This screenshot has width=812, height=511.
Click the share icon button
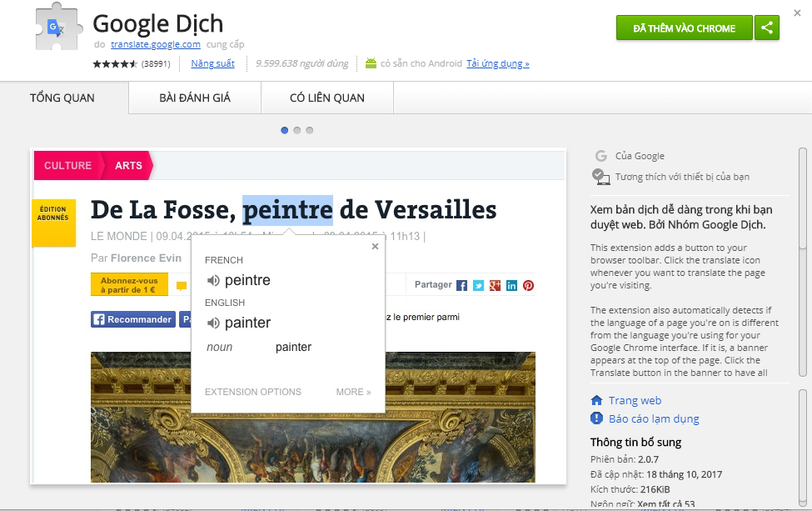(766, 28)
